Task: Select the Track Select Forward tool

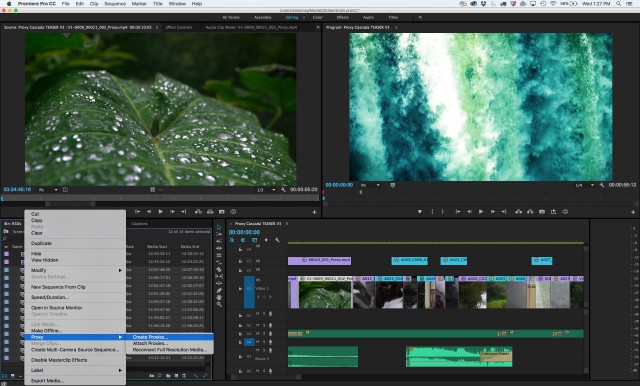Action: [x=219, y=234]
